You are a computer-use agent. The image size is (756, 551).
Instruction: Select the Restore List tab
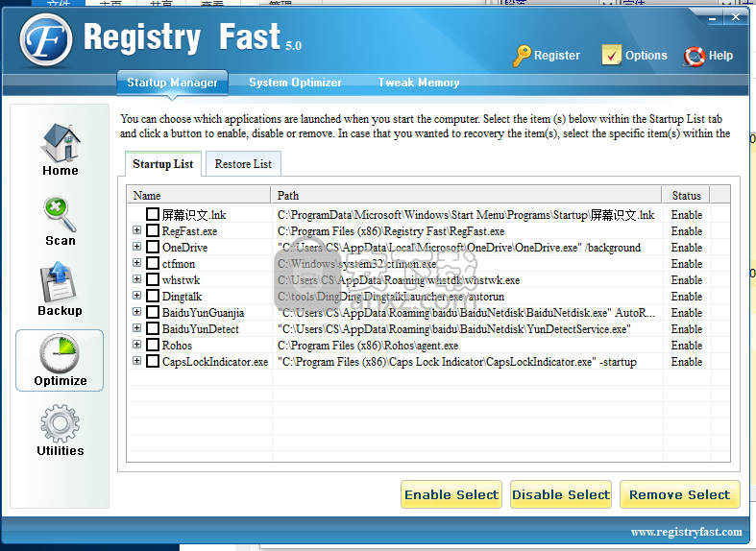(243, 164)
